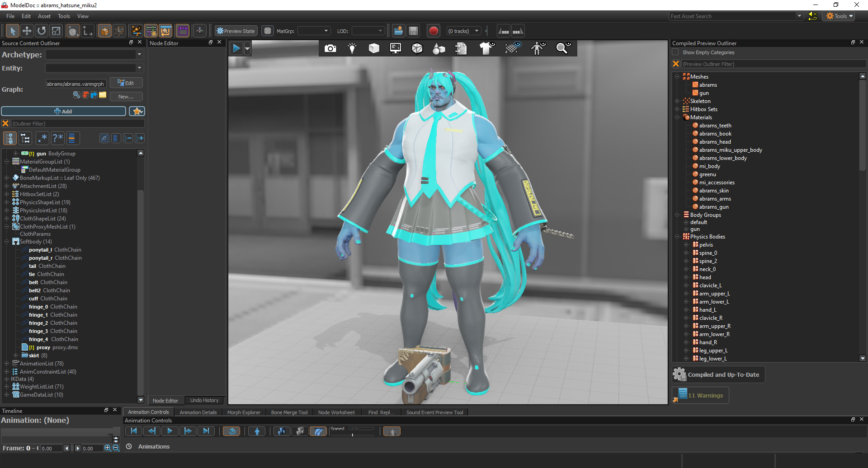Click the 11 Warnings button
Screen dimensions: 868x468
click(x=700, y=395)
